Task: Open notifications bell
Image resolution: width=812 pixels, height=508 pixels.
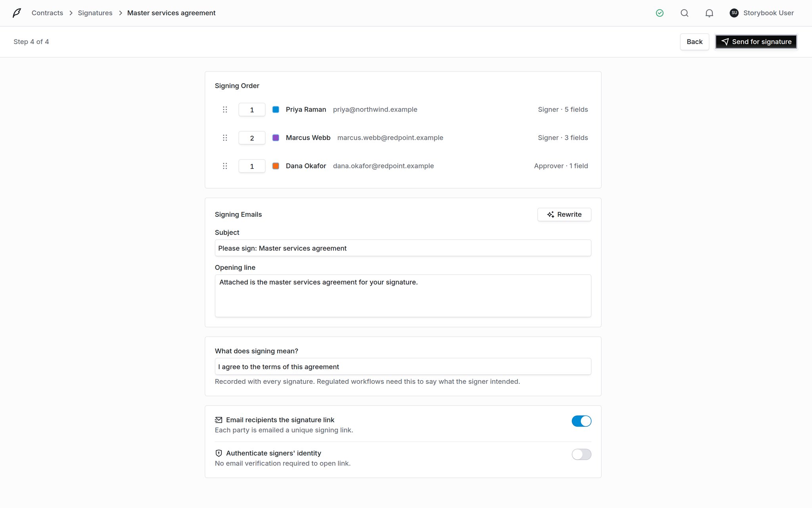Action: 709,13
